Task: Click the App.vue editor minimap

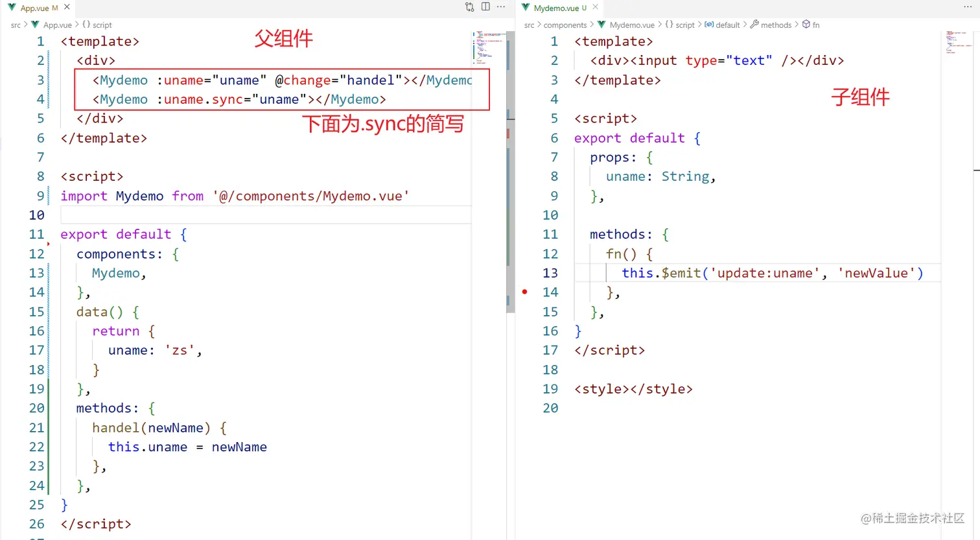Action: (x=489, y=47)
